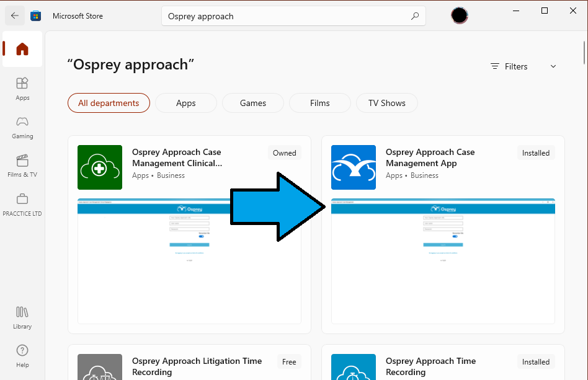This screenshot has height=380, width=588.
Task: Expand the Filters dropdown
Action: [x=523, y=66]
